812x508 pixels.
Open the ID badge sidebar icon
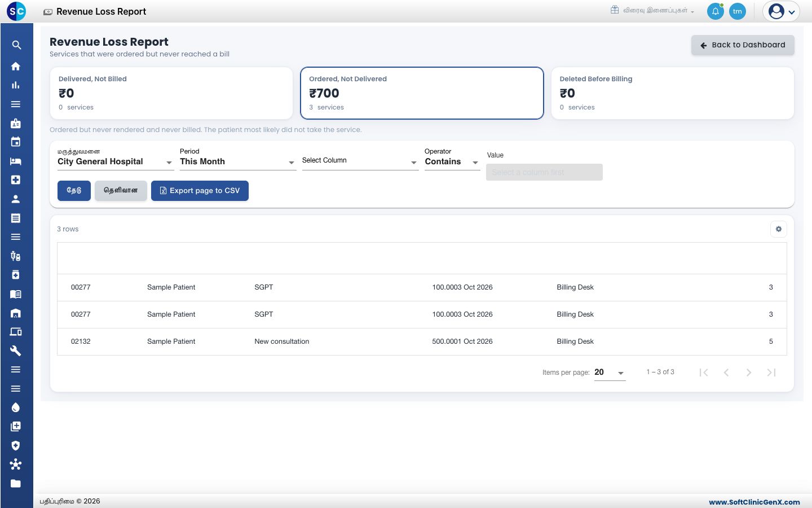16,123
